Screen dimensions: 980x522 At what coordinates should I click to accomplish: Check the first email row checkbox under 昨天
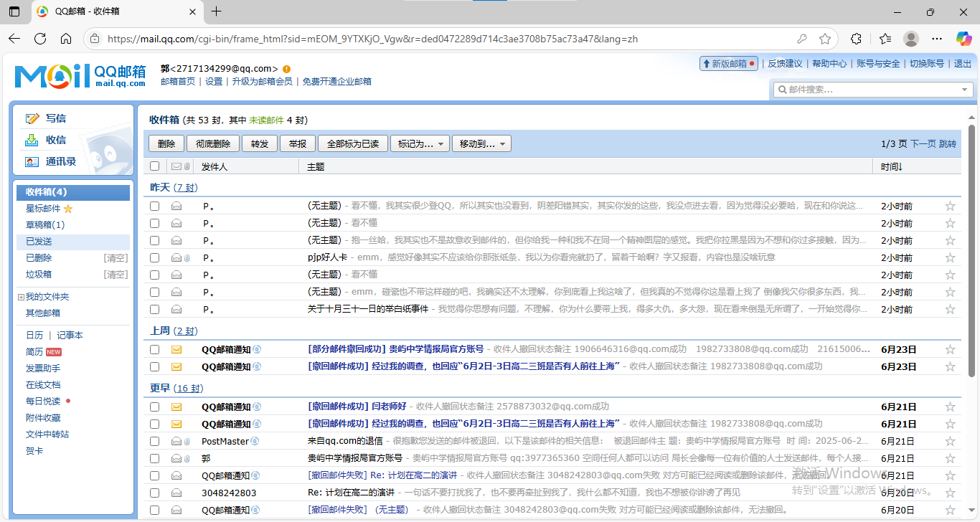click(154, 206)
